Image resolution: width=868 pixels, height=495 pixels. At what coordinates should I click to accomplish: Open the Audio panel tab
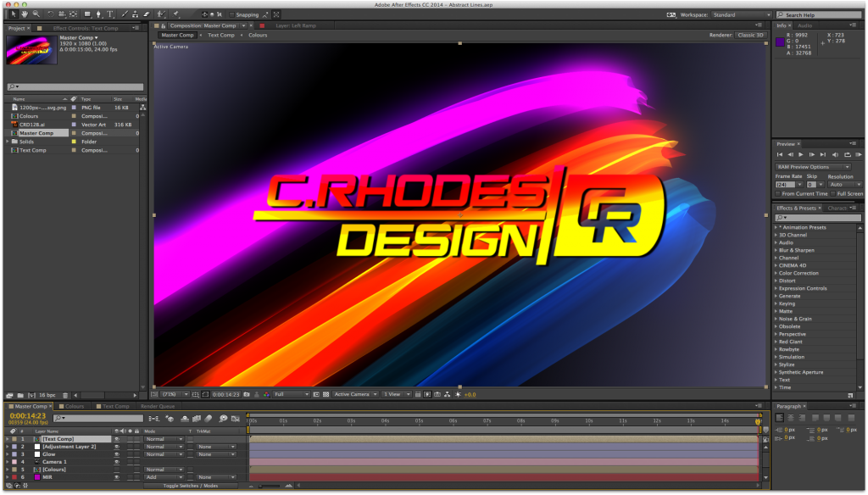pos(804,25)
